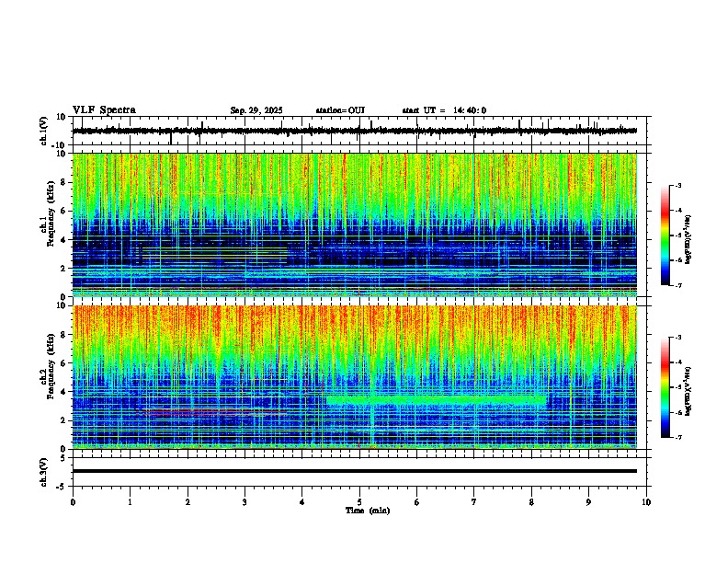
Task: Click the "6" kHz tick on ch.2 frequency axis
Action: coord(63,363)
